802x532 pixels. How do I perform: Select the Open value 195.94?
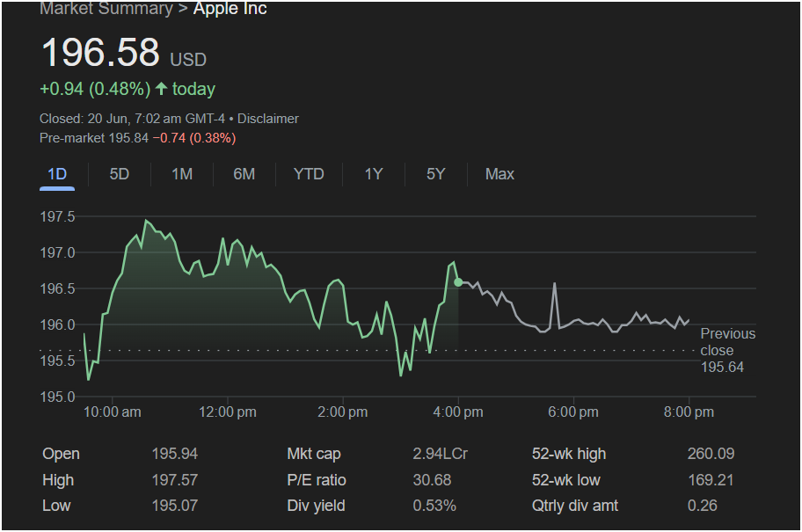[x=175, y=454]
